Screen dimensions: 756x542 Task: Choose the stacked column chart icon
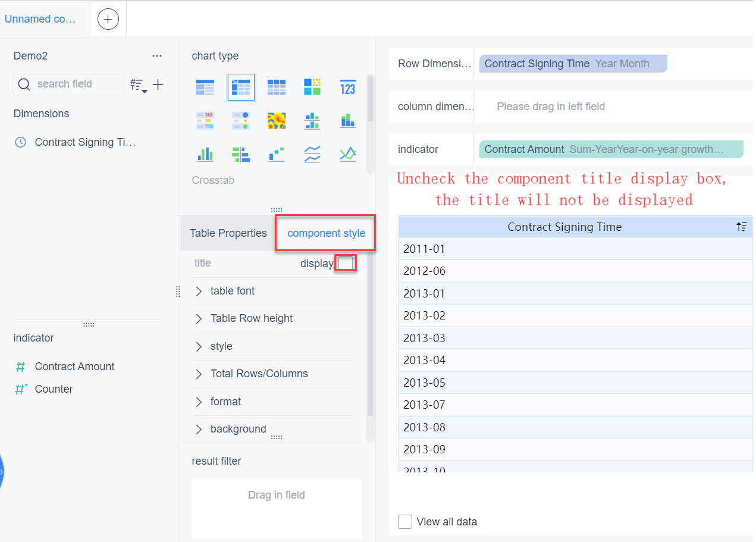(347, 121)
